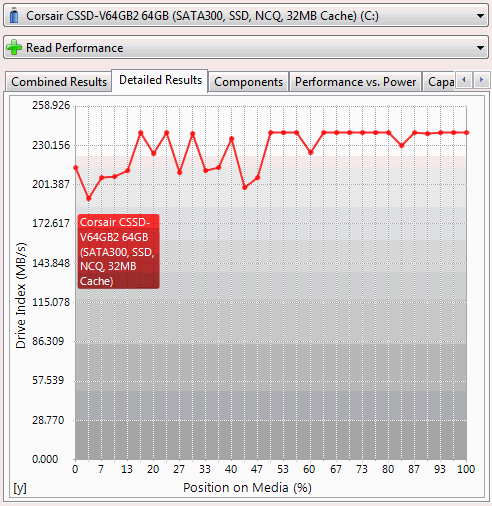Select the Detailed Results tab
The image size is (492, 506).
click(160, 80)
